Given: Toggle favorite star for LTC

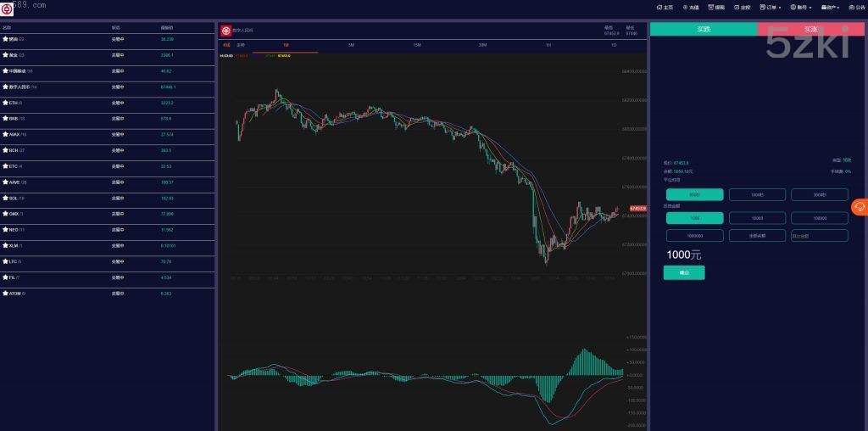Looking at the screenshot, I should click(5, 261).
